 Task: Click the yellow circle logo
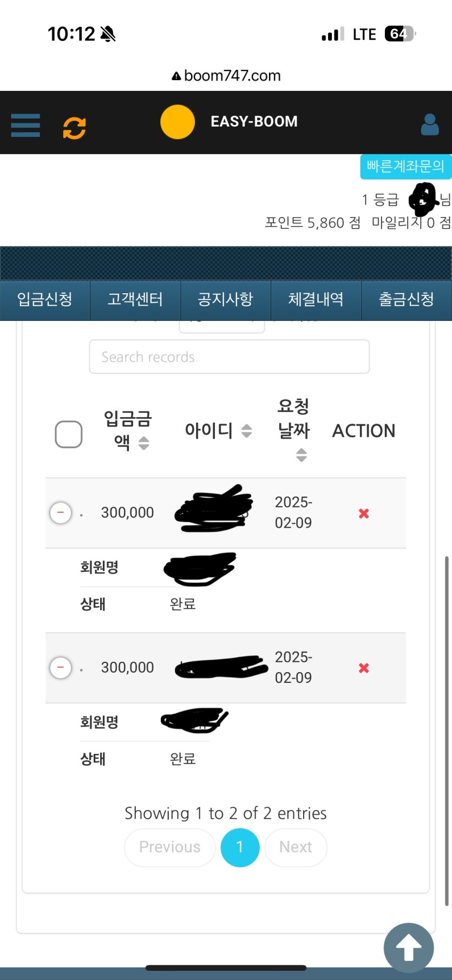178,122
